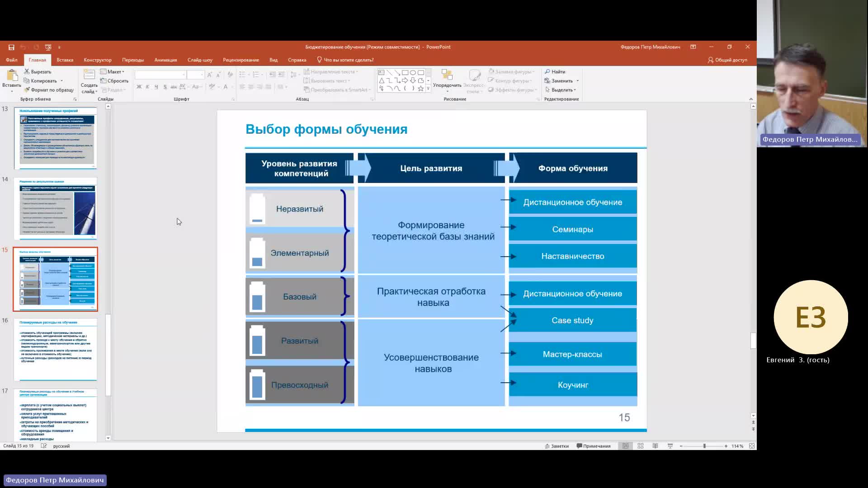The width and height of the screenshot is (868, 488).
Task: Select the straight Line shape in gallery
Action: pyautogui.click(x=389, y=72)
